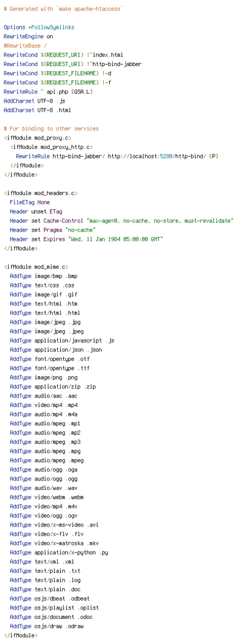Click 'AddType audio/mpeg .mpeg' line
The height and width of the screenshot is (644, 238).
pos(46,460)
